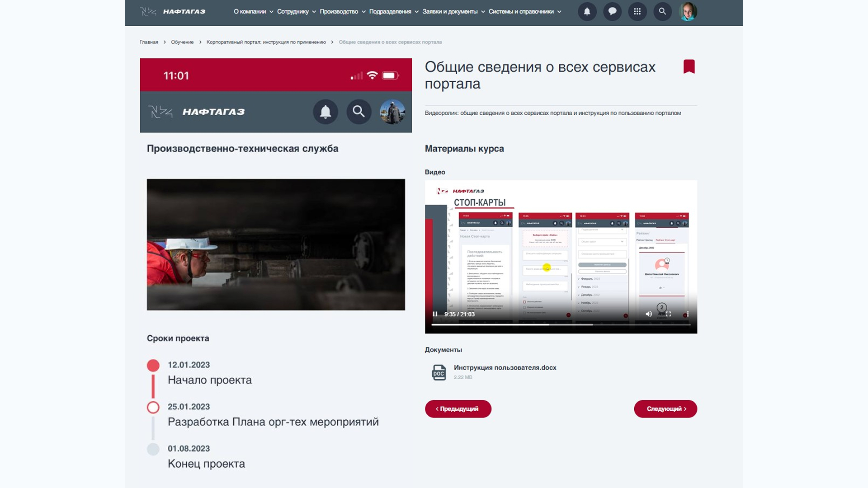Open Инструкция пользователя.docx document

(x=505, y=367)
